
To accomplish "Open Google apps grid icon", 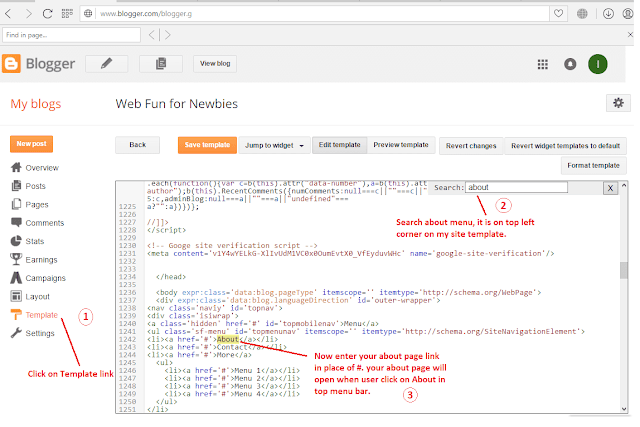I will click(542, 64).
